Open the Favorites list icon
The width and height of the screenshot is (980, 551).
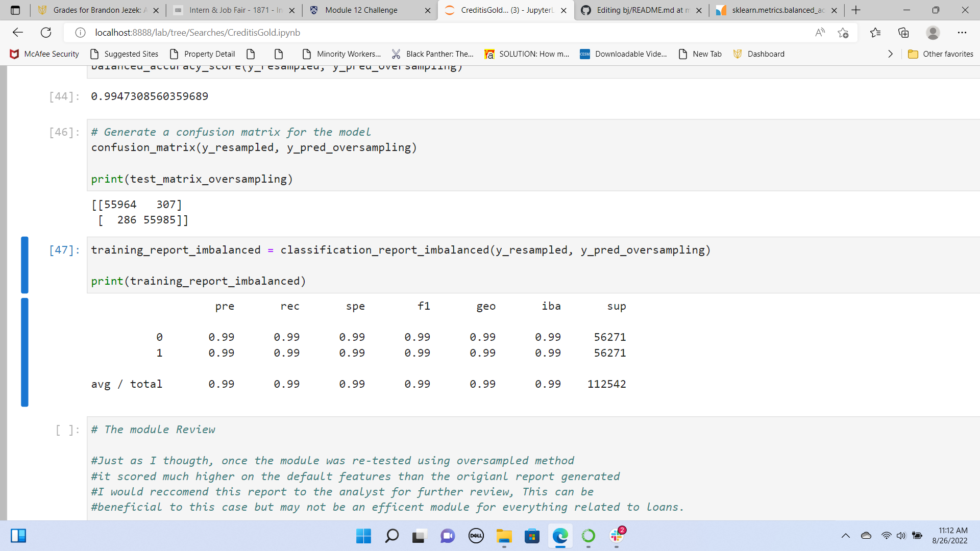[x=875, y=33]
